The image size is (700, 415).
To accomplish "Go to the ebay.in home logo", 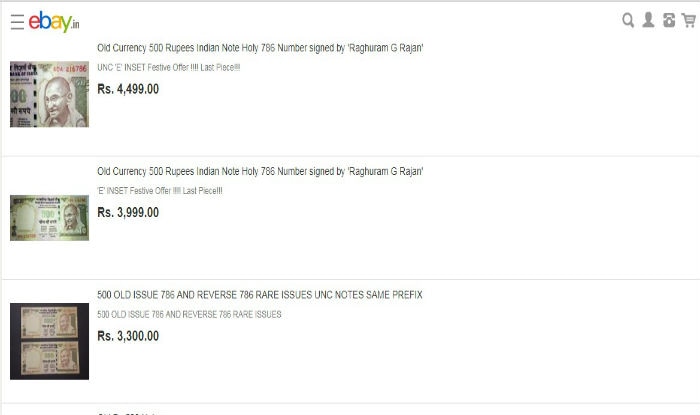I will pyautogui.click(x=54, y=21).
